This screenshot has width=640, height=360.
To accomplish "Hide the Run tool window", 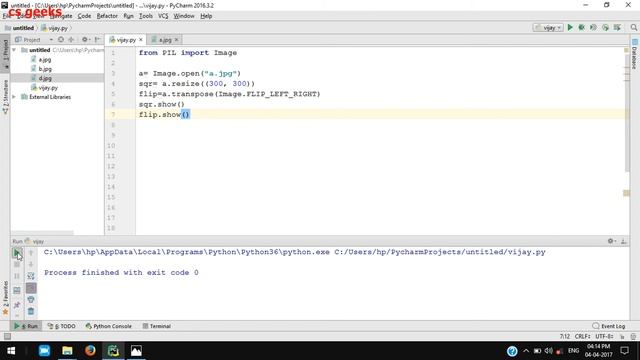I will 624,241.
